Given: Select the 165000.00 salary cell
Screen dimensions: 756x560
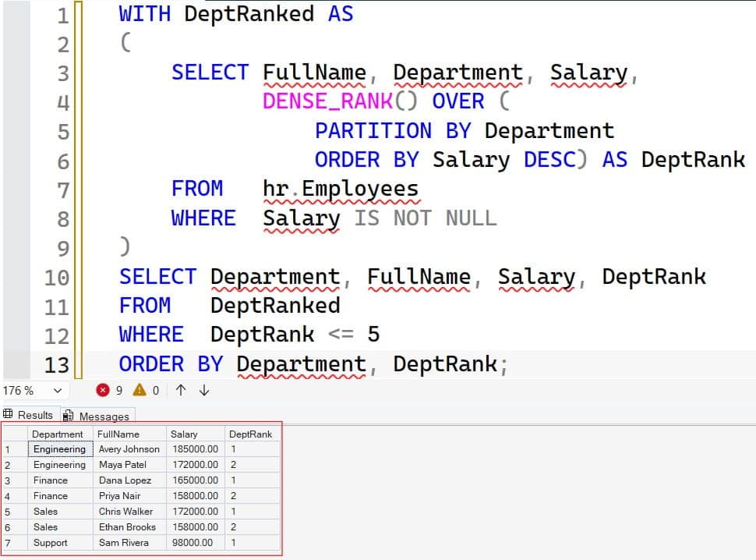Looking at the screenshot, I should (x=196, y=480).
